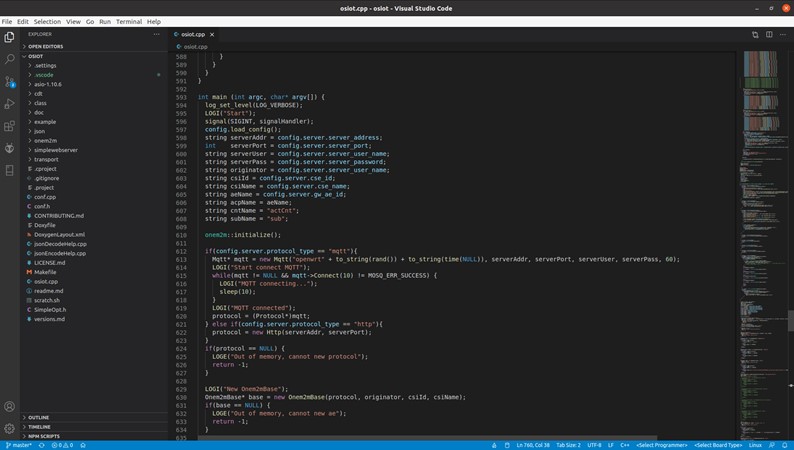Image resolution: width=794 pixels, height=450 pixels.
Task: Open the SimpleOpt.h file
Action: click(94, 310)
